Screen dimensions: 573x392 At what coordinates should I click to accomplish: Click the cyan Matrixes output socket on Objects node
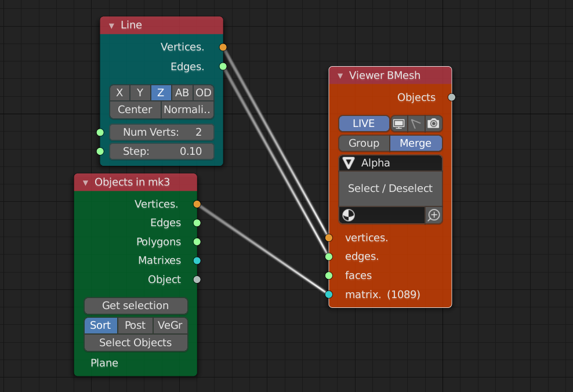[x=197, y=260]
